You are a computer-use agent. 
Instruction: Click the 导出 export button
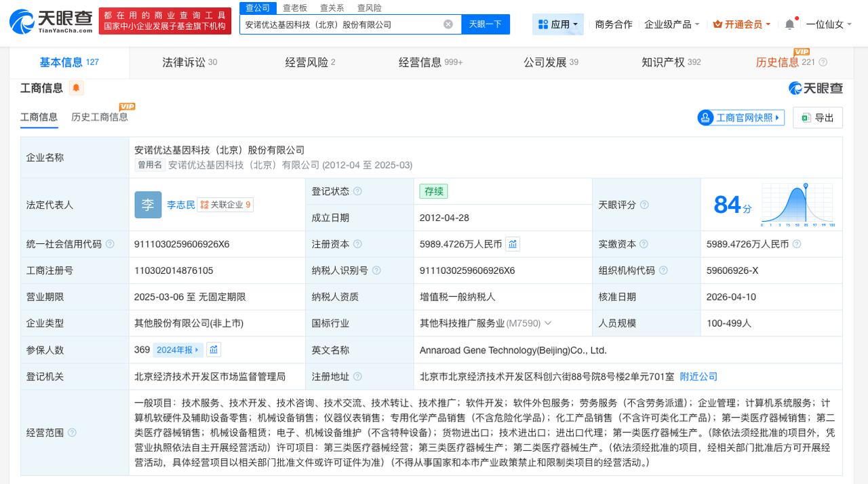click(x=818, y=117)
